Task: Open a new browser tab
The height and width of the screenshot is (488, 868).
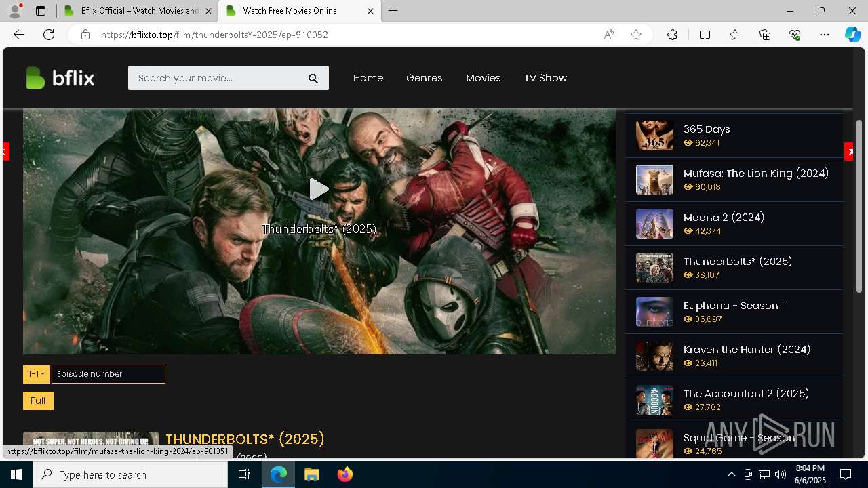Action: tap(393, 11)
